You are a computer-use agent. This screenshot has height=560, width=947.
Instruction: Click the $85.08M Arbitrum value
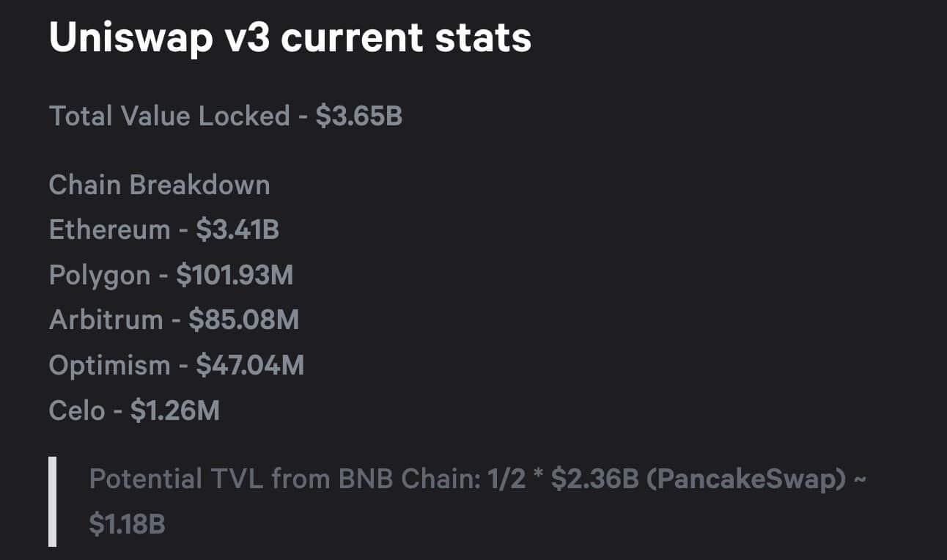coord(243,320)
